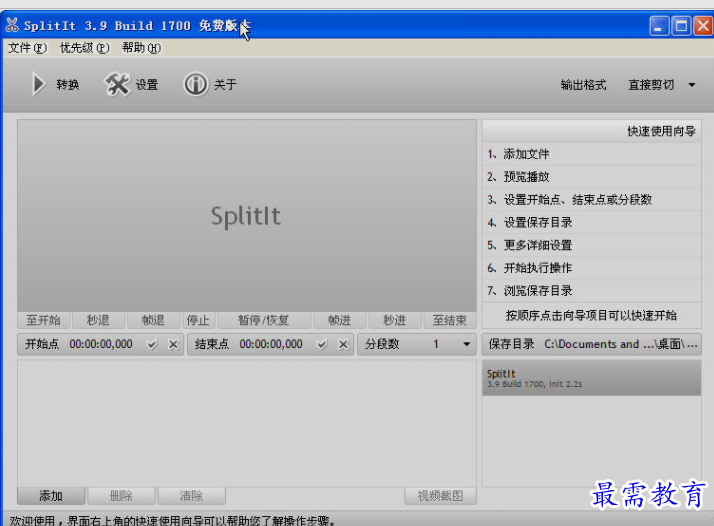The image size is (714, 526).
Task: Open the 优先级(P) menu
Action: (85, 48)
